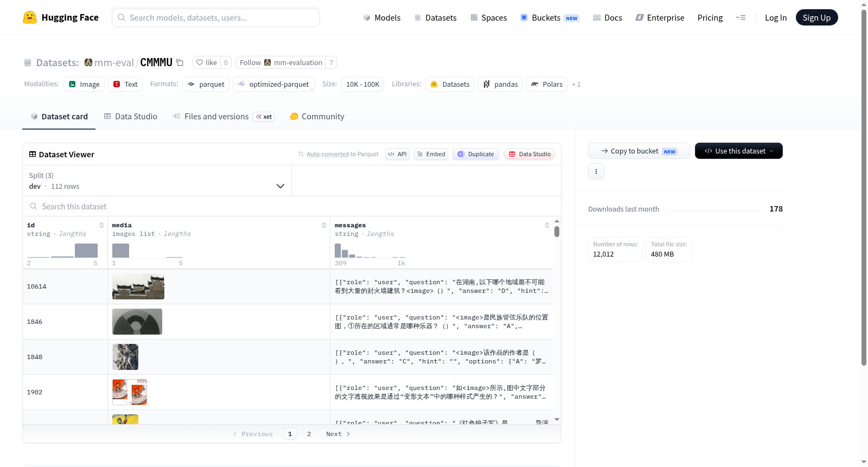Viewport: 868px width, 467px height.
Task: Open the Auto-converted to Parquet link
Action: point(342,154)
